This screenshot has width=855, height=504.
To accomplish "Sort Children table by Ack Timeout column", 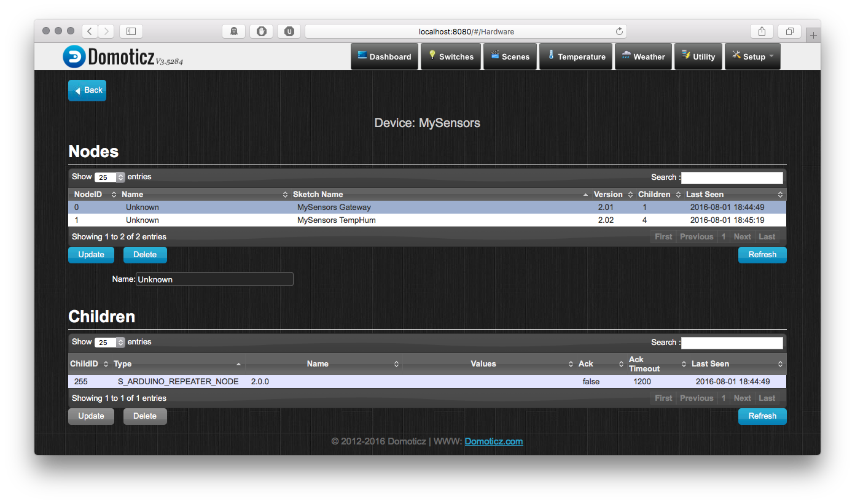I will tap(657, 364).
